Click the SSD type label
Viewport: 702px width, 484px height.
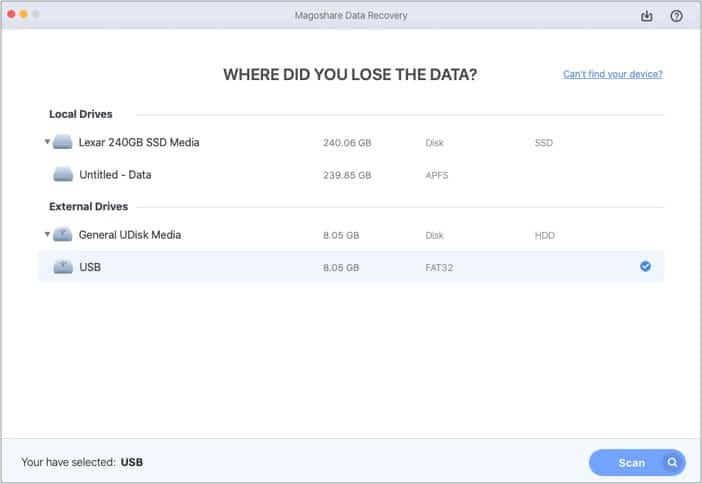click(x=544, y=143)
